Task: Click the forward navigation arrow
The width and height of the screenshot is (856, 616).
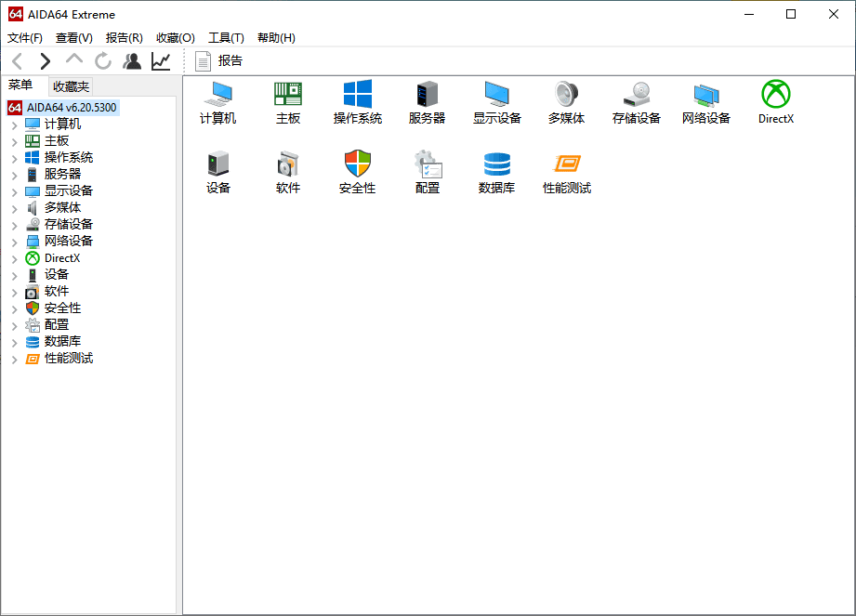Action: 46,61
